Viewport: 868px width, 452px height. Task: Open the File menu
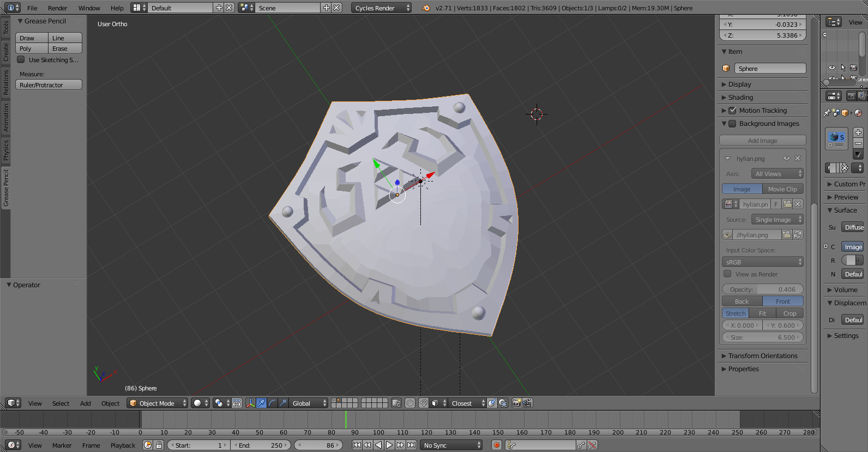point(32,8)
